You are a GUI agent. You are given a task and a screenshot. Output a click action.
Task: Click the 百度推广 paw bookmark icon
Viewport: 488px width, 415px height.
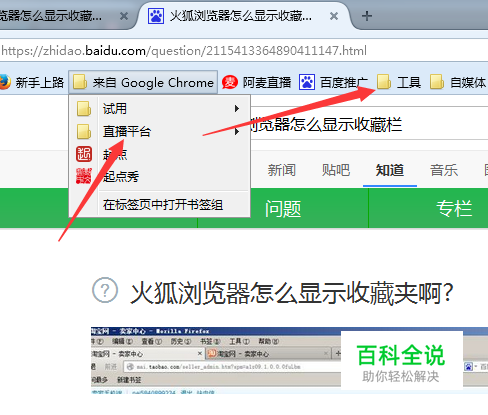coord(307,82)
